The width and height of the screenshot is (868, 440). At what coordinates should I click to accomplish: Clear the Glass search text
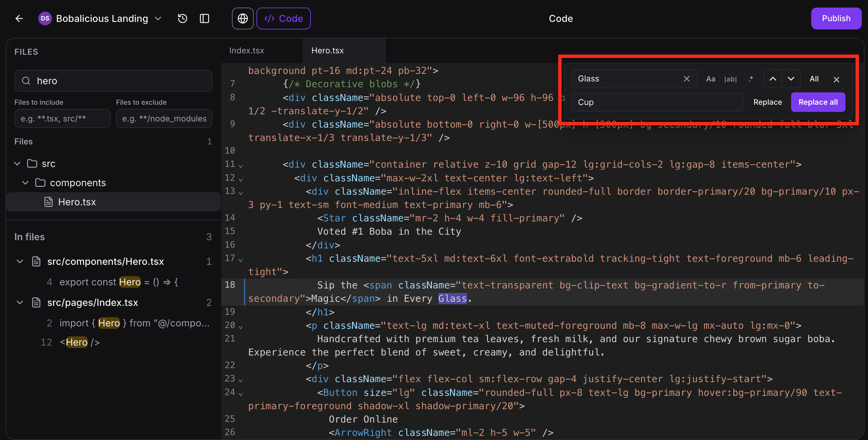(686, 79)
